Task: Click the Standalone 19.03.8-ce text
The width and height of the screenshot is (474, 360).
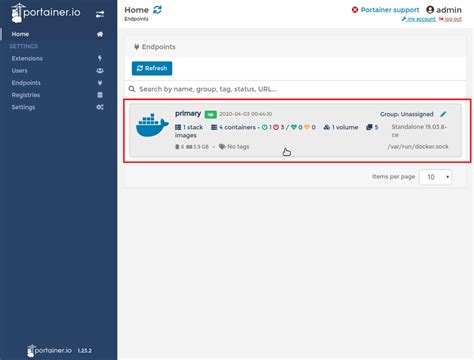Action: coord(419,131)
